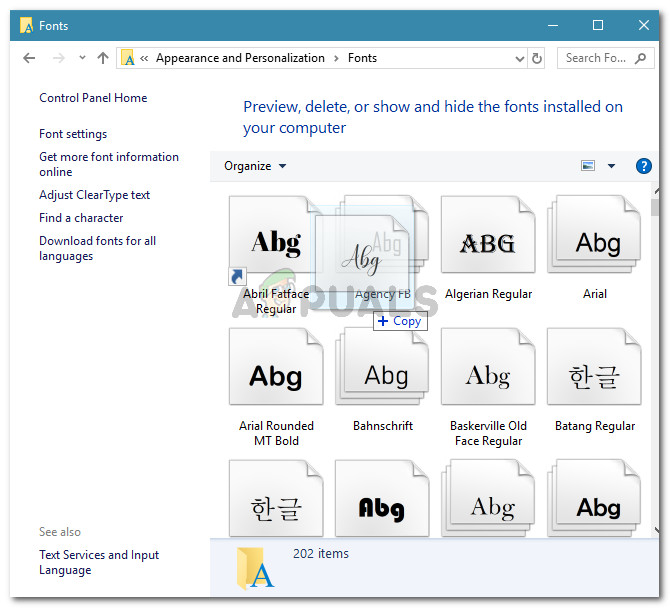The width and height of the screenshot is (670, 608).
Task: Select the Arial font family icon
Action: point(594,235)
